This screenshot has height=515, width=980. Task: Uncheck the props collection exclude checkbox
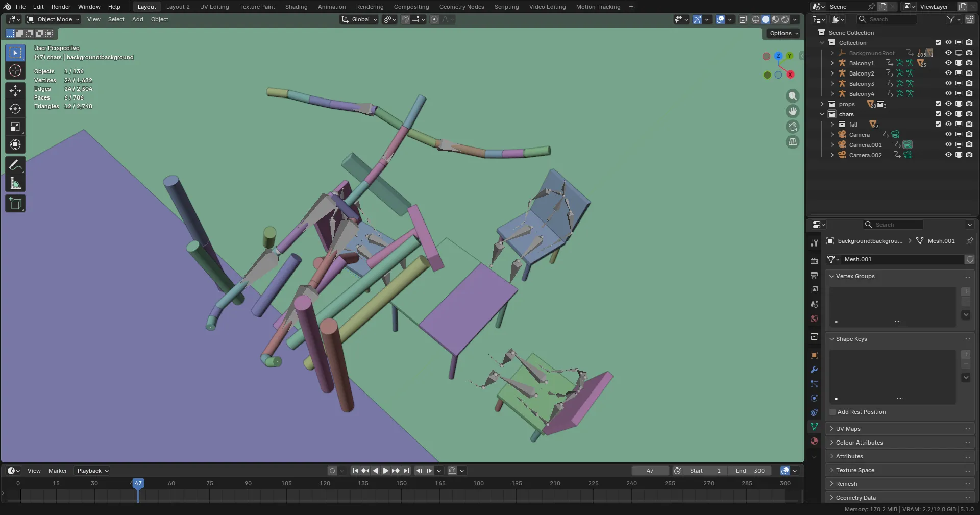(938, 104)
